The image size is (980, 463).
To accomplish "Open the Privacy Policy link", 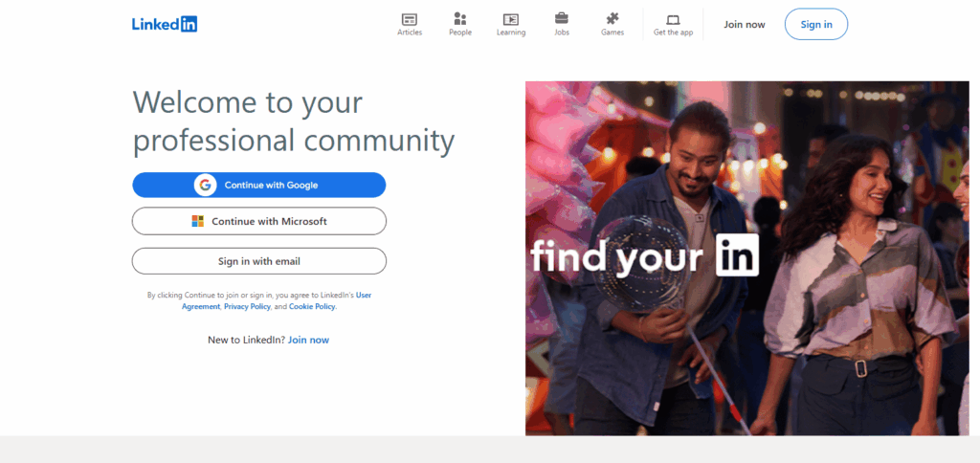I will coord(247,307).
